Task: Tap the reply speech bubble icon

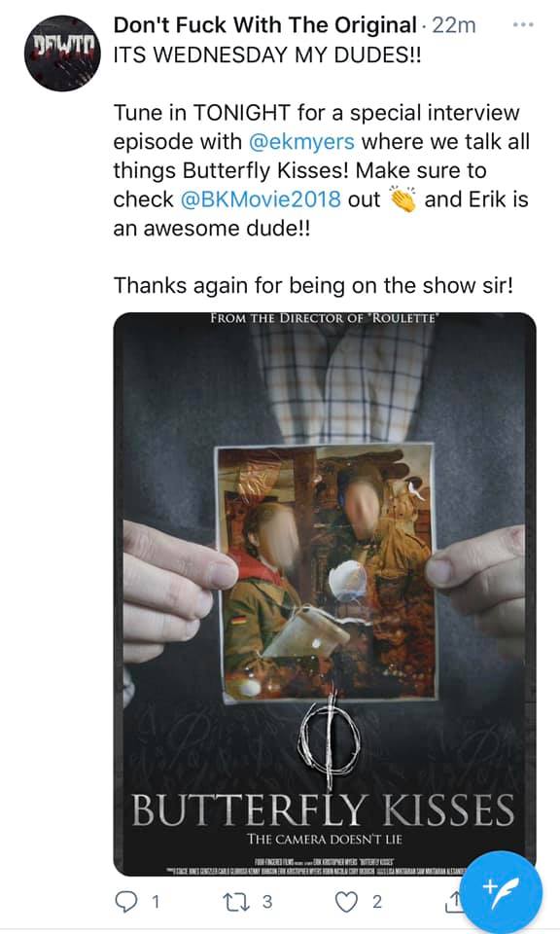Action: point(125,902)
